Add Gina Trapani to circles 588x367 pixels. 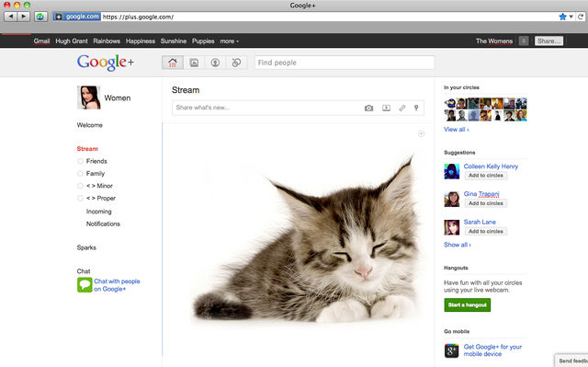(x=486, y=203)
